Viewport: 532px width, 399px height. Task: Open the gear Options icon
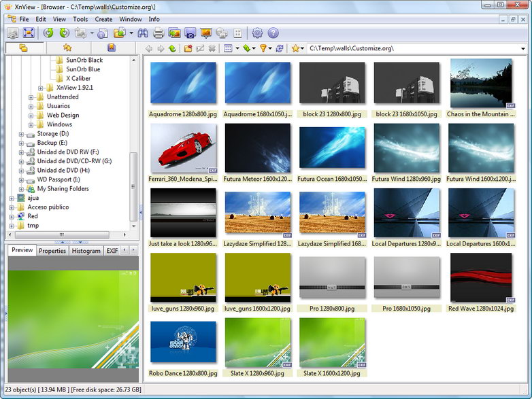coord(257,33)
